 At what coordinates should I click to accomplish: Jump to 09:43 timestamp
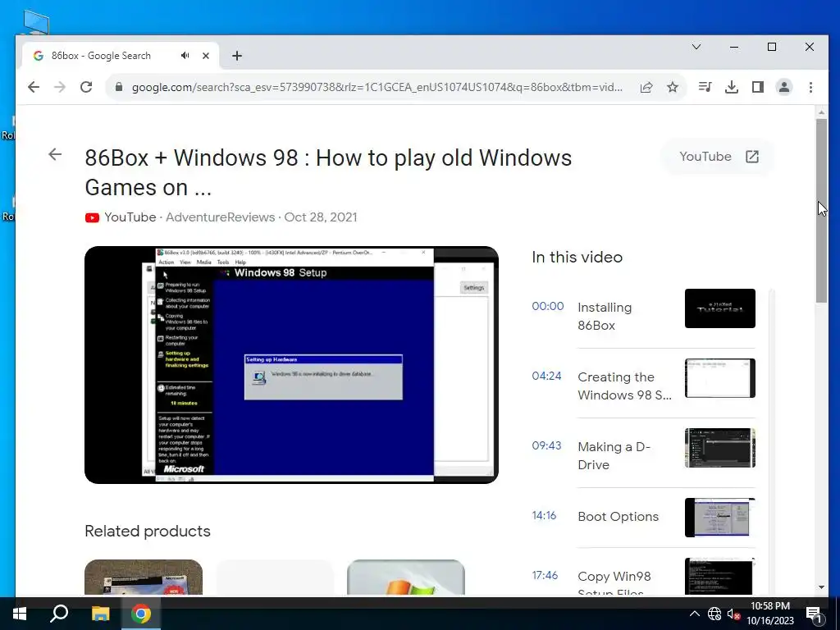tap(546, 445)
